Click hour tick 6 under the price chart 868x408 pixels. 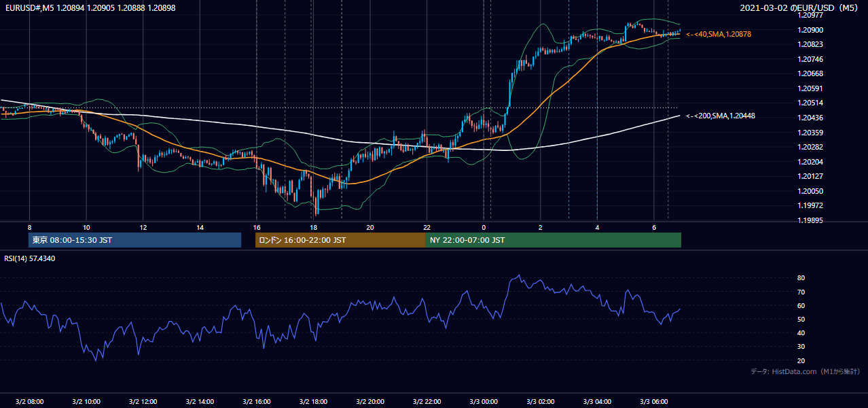(654, 227)
